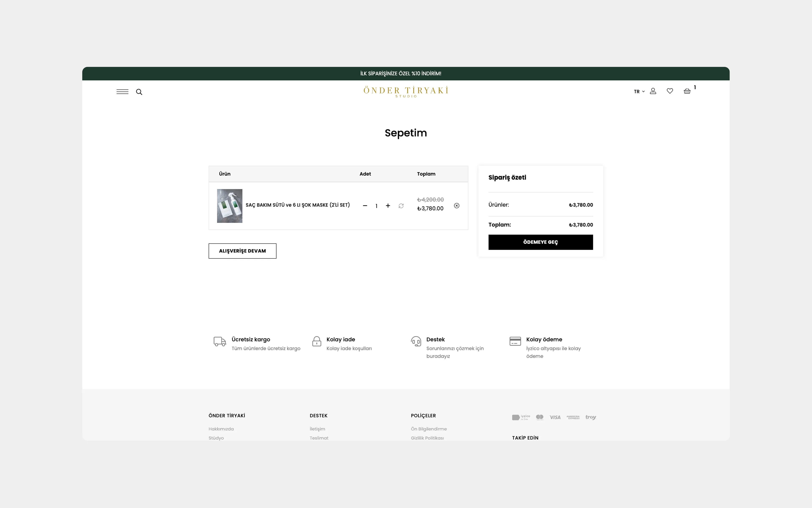View the favorites heart icon
The image size is (812, 508).
670,91
